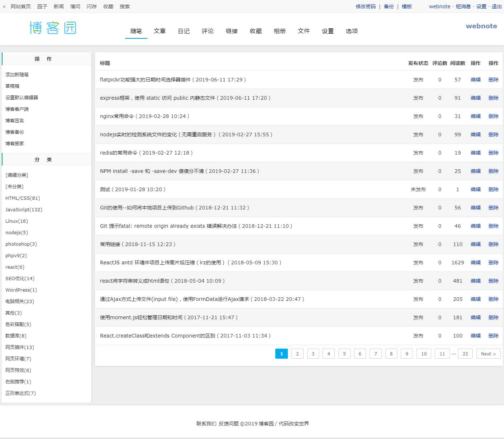Open 新闻 in top bar

tap(59, 6)
